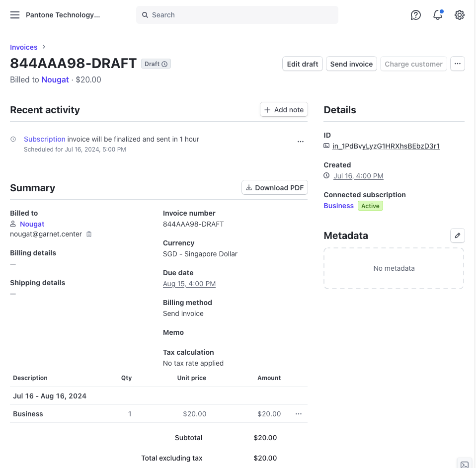Open the settings gear
This screenshot has width=476, height=468.
tap(459, 15)
